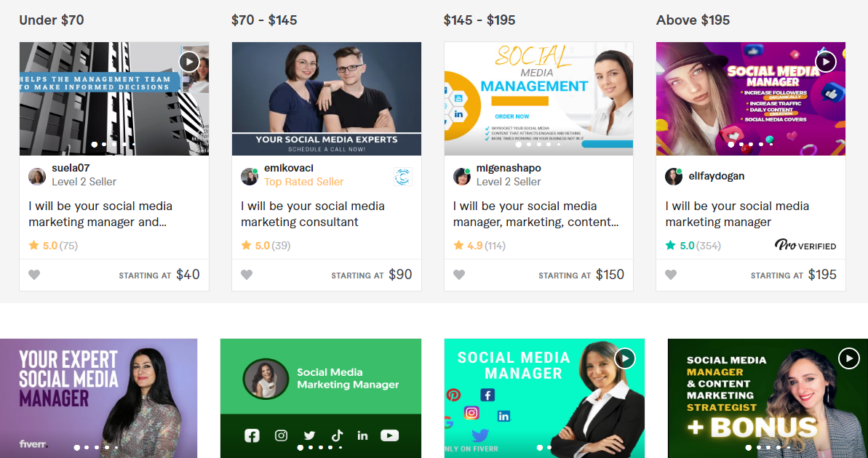Open elifaydogan's profile avatar
Screen dimensions: 868x458
tap(674, 177)
